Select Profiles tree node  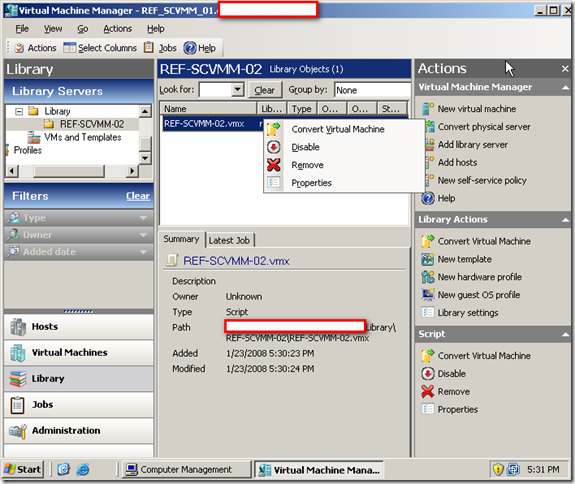28,150
